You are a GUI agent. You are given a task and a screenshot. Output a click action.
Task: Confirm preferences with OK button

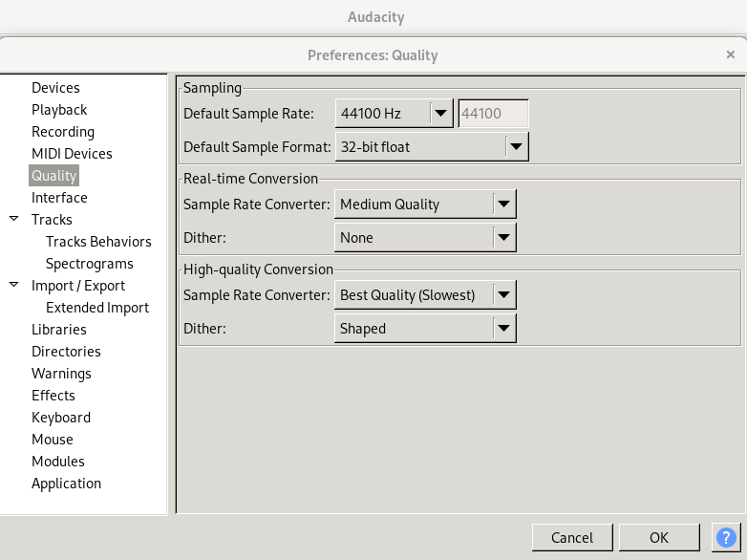(659, 538)
